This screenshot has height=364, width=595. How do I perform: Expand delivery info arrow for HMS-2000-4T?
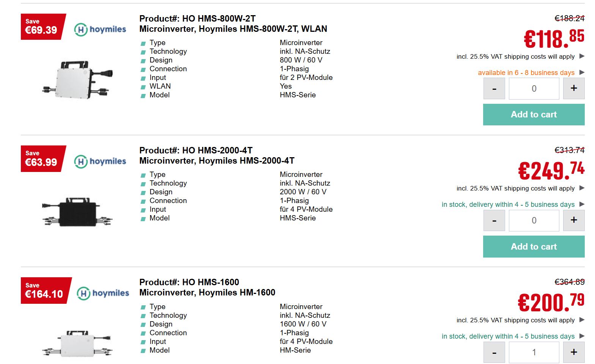[x=582, y=204]
